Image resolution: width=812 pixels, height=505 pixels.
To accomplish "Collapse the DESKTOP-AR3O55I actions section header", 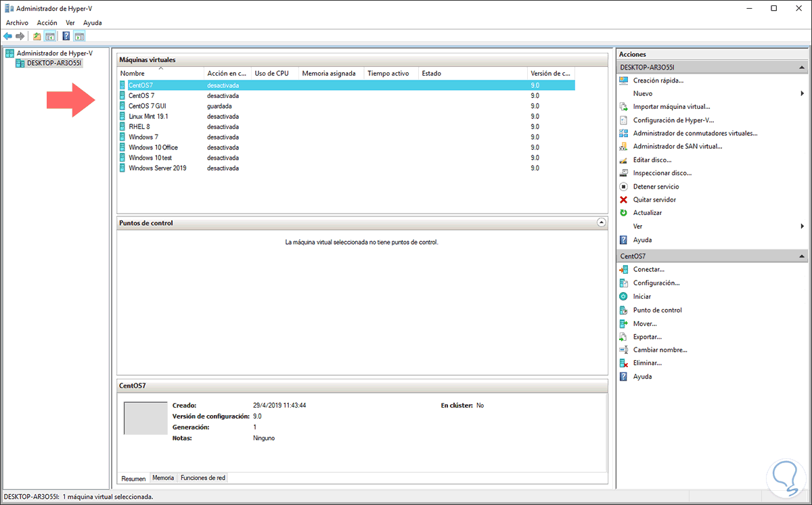I will [x=803, y=68].
